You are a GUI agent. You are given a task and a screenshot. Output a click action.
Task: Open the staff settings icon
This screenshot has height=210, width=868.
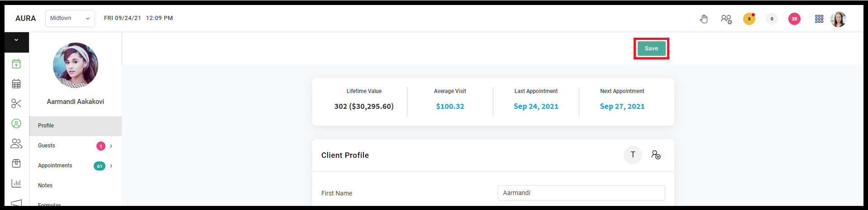(x=726, y=19)
